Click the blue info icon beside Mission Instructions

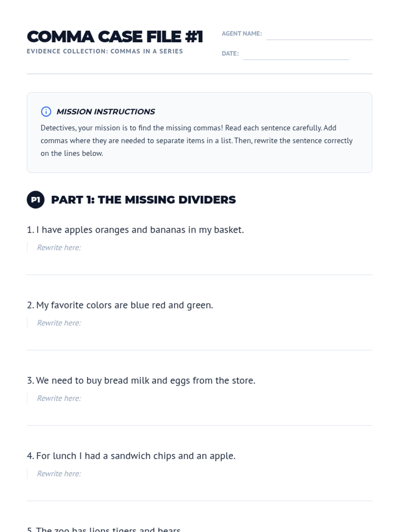(46, 111)
